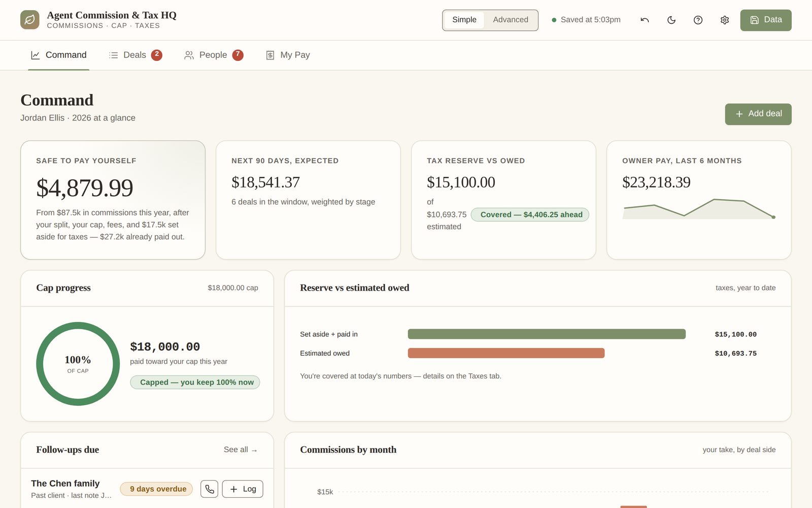Click the red 2 badge on Deals
Screen dimensions: 812x508
tap(157, 55)
